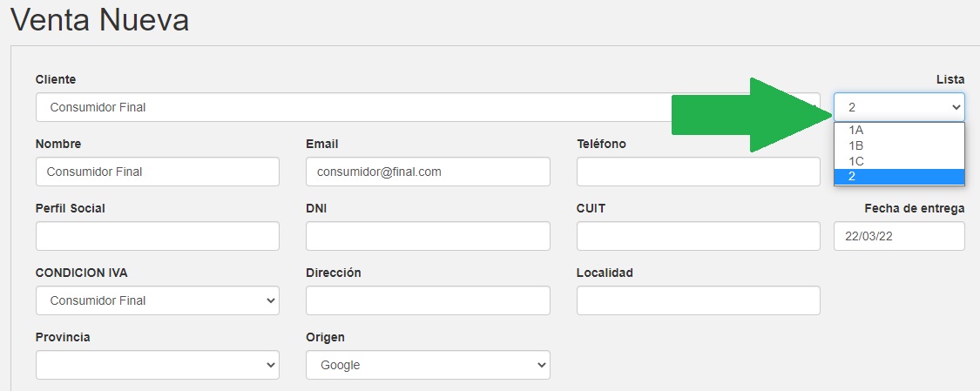
Task: Select the CUIT text box
Action: pos(698,236)
